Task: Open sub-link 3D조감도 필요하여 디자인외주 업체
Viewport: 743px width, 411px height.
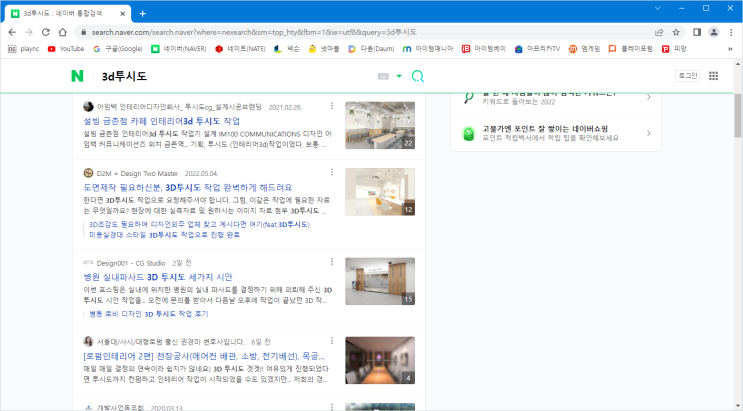Action: tap(199, 224)
